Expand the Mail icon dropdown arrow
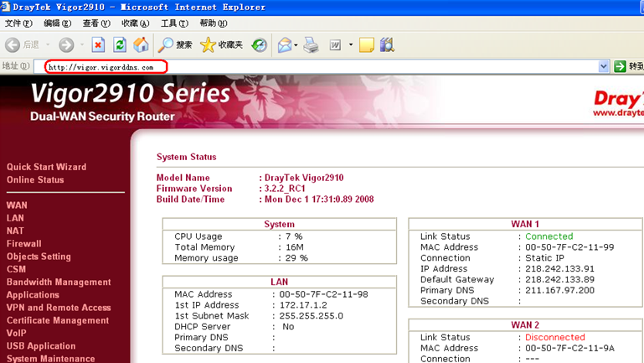644x363 pixels. click(296, 45)
